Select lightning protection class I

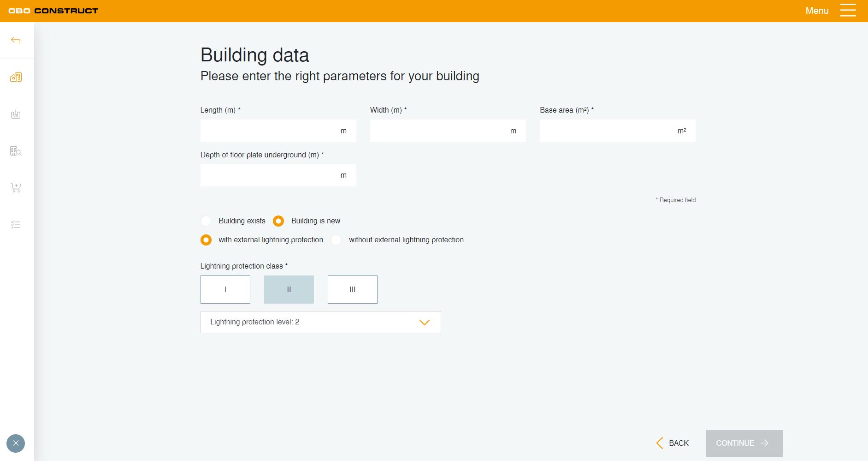(225, 289)
